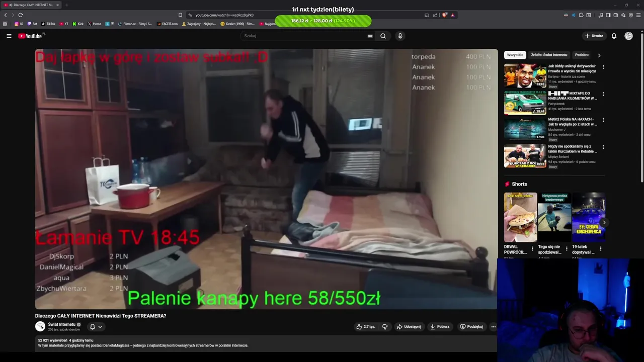Open options for the Jak Diddy uniknął video
Viewport: 644px width, 362px height.
[603, 67]
